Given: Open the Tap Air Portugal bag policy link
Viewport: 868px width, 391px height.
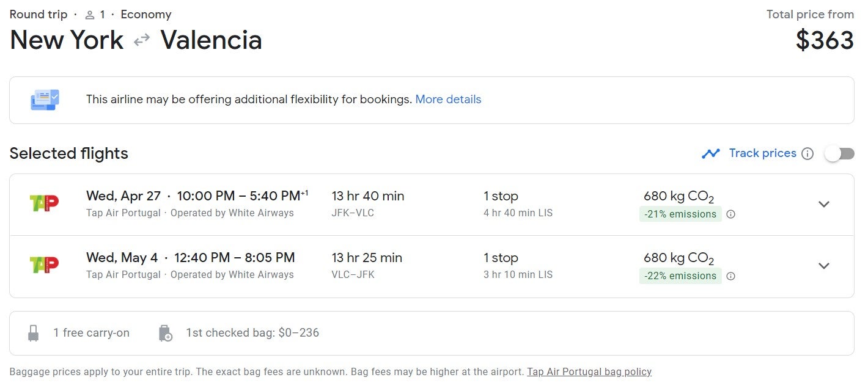Looking at the screenshot, I should point(589,371).
